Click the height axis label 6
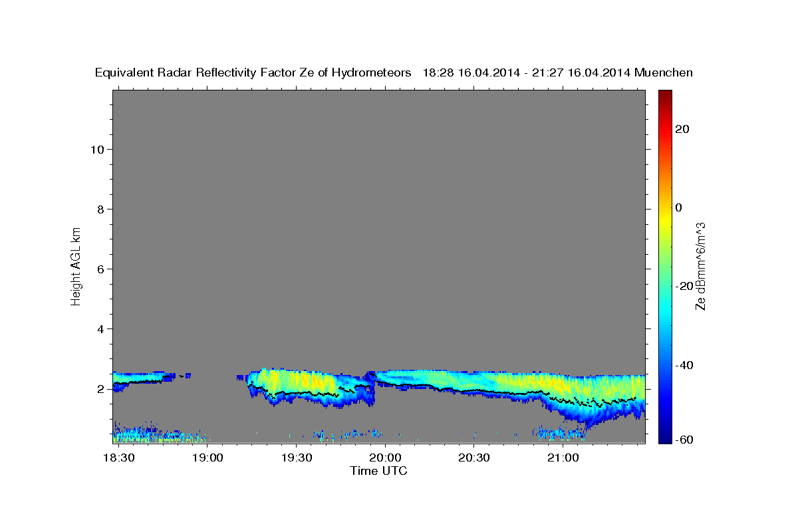The height and width of the screenshot is (532, 798). tap(102, 269)
